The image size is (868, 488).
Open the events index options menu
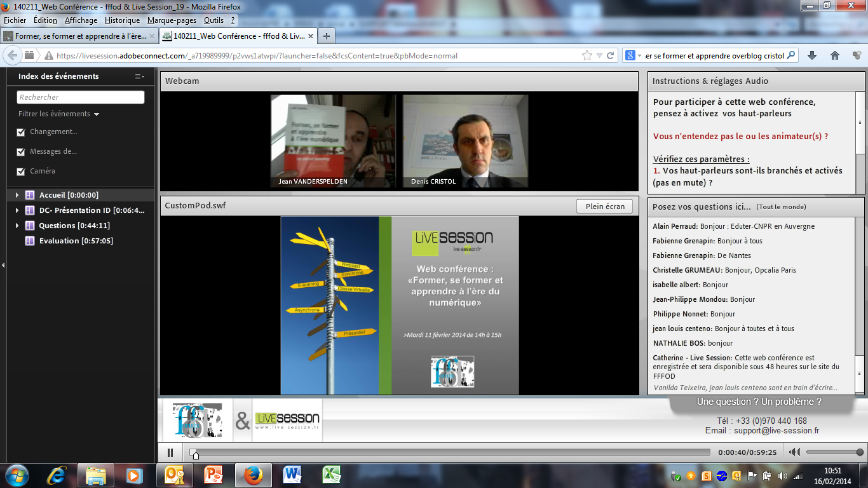coord(140,76)
